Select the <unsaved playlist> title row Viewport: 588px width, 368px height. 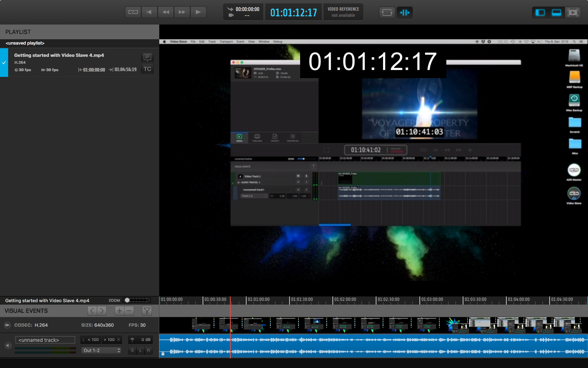[80, 43]
